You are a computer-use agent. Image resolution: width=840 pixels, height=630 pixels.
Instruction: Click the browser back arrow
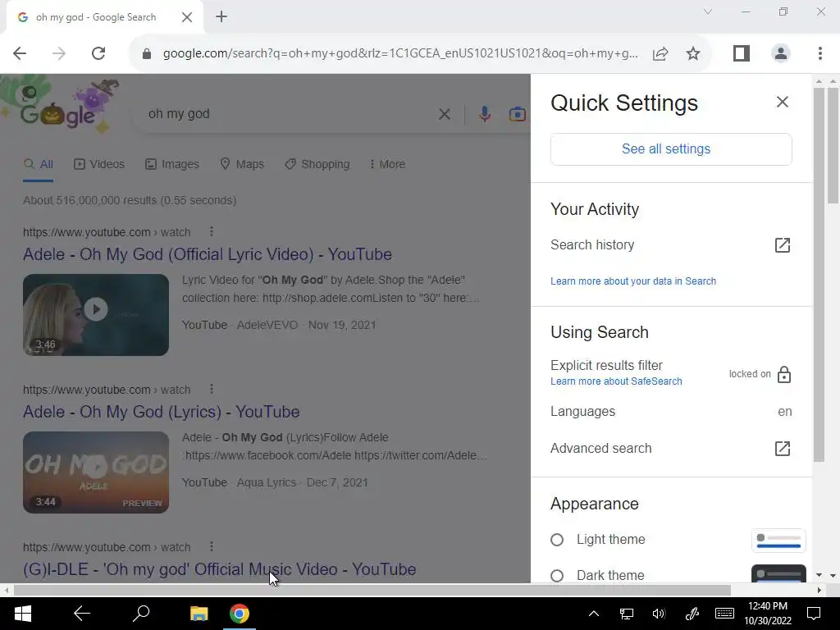[x=20, y=53]
